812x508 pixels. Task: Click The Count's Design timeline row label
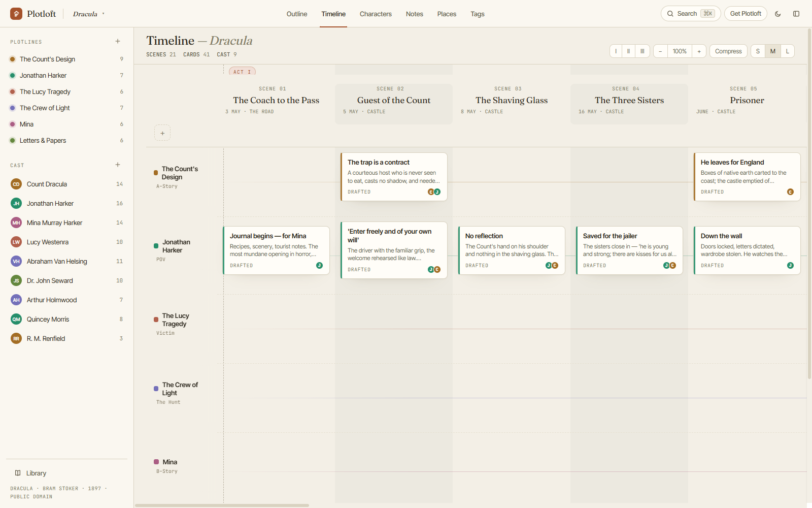point(179,173)
